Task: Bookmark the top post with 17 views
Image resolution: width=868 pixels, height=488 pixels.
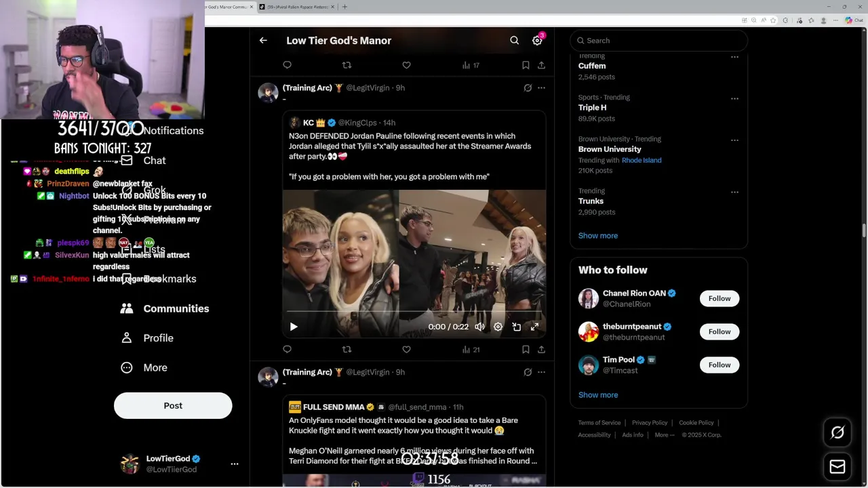Action: pyautogui.click(x=526, y=65)
